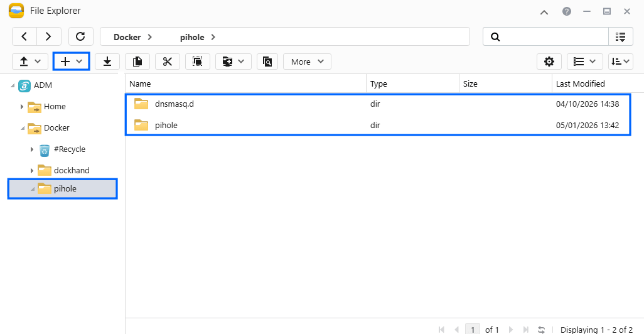Click the dnsmasq.d folder icon
The height and width of the screenshot is (334, 644).
click(x=141, y=104)
